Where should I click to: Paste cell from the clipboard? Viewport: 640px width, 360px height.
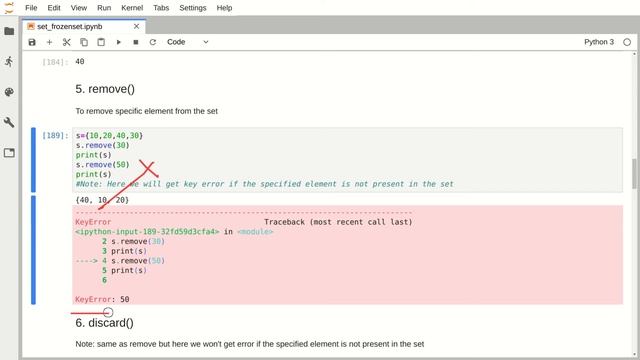tap(101, 42)
